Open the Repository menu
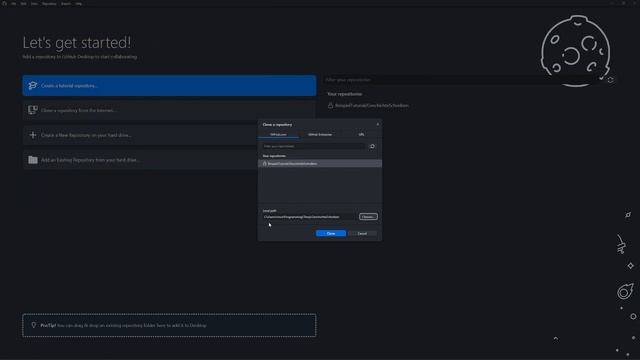The image size is (640, 360). [49, 4]
